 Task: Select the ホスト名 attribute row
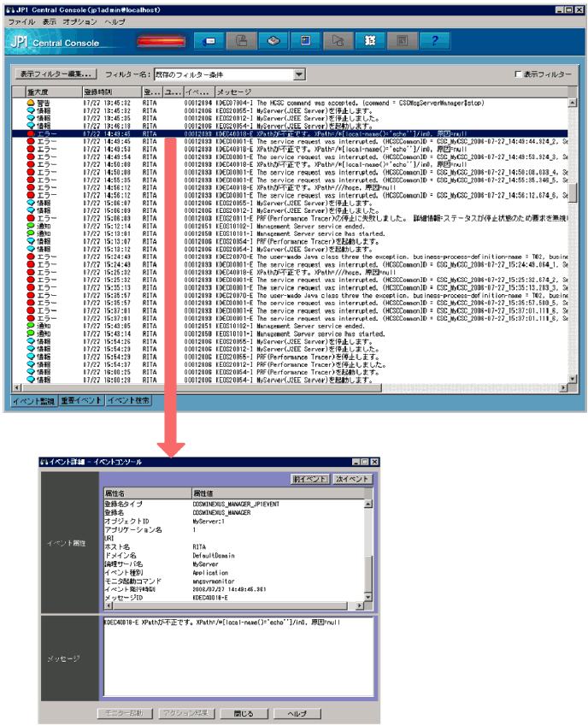pos(234,546)
